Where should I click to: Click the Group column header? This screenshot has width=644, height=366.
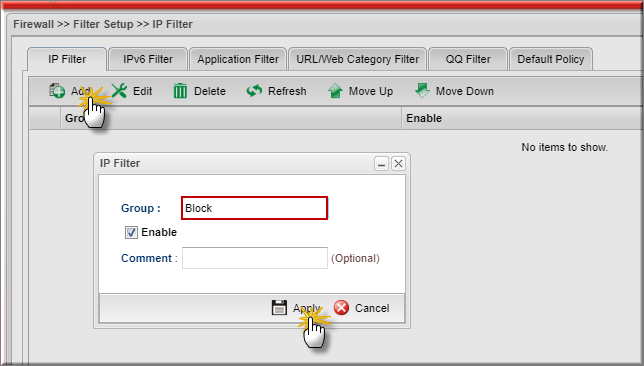click(x=231, y=118)
